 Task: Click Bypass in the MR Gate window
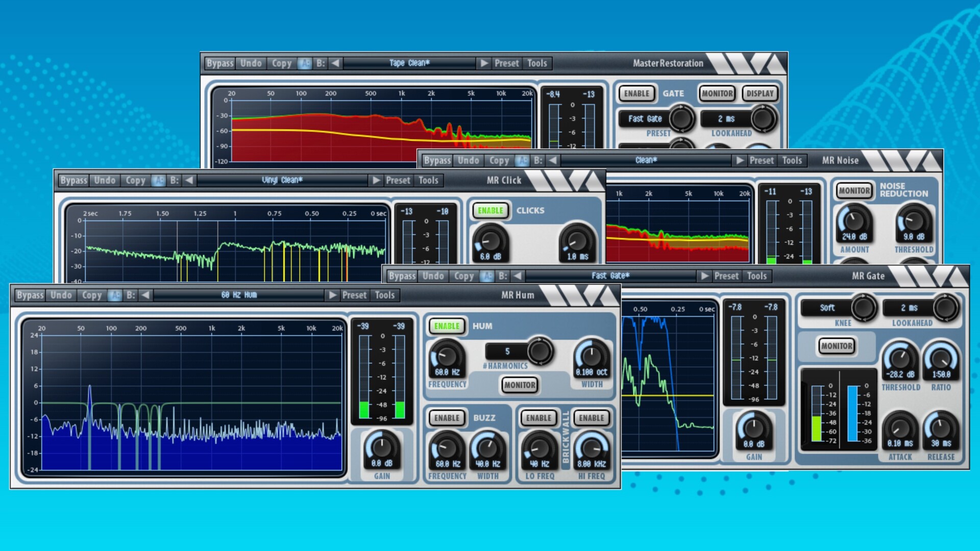pyautogui.click(x=402, y=276)
